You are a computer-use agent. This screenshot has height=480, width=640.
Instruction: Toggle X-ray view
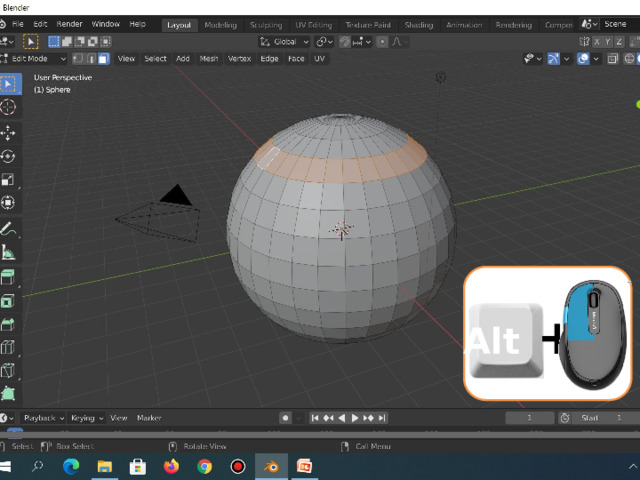(x=612, y=59)
